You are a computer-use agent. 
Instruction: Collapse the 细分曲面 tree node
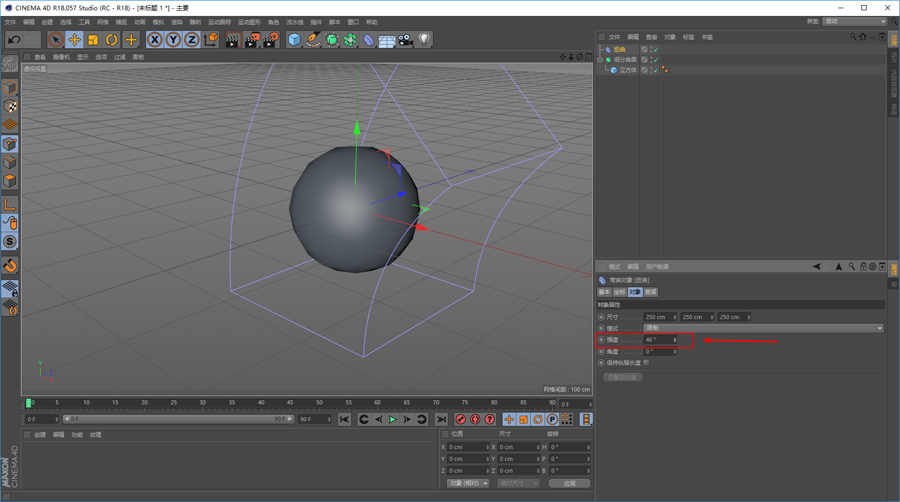pos(600,60)
